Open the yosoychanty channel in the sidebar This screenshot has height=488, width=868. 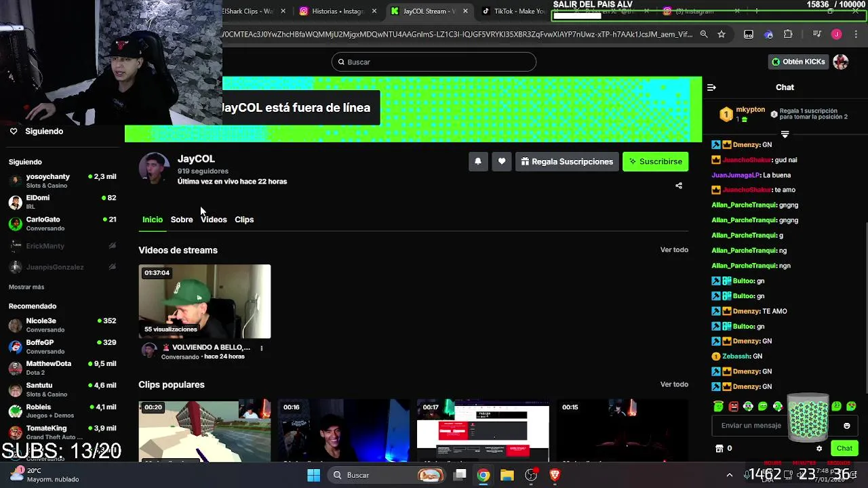tap(62, 180)
